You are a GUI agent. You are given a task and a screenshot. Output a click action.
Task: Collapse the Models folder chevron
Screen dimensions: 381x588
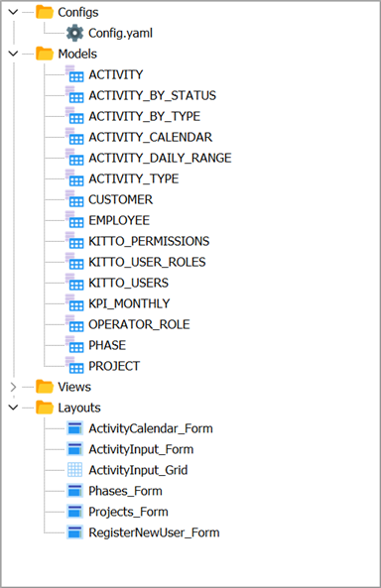tap(13, 54)
